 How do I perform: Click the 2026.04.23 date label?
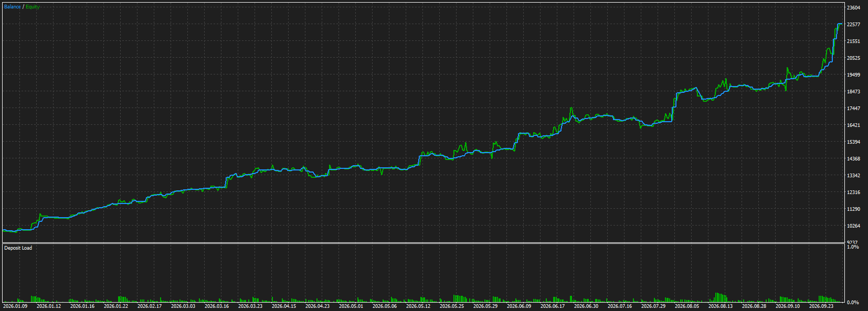[317, 306]
